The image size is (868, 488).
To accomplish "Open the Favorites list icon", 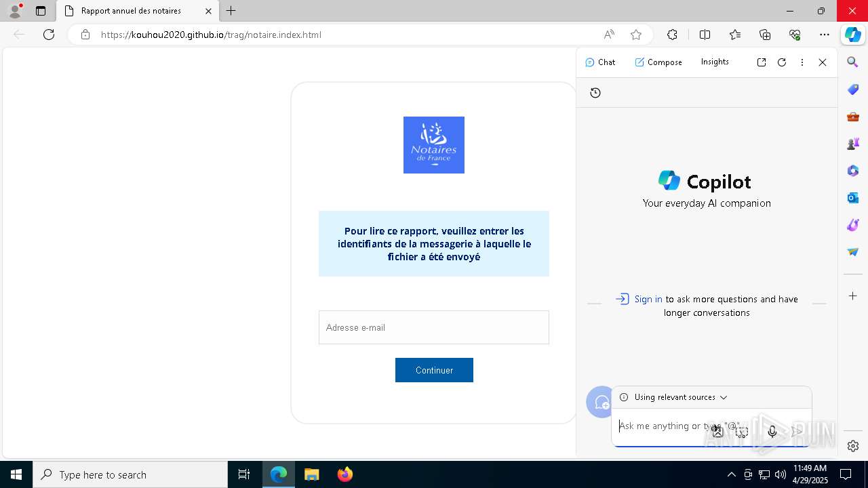I will (735, 35).
